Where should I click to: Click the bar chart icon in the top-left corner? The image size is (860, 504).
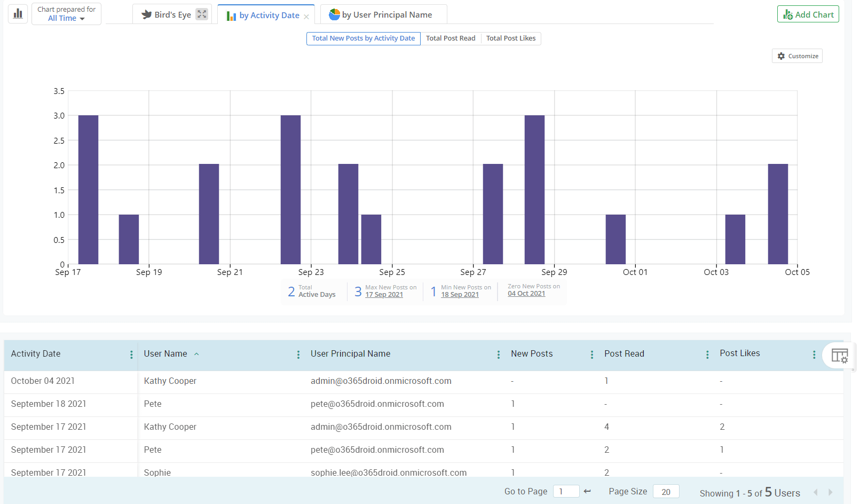[18, 13]
